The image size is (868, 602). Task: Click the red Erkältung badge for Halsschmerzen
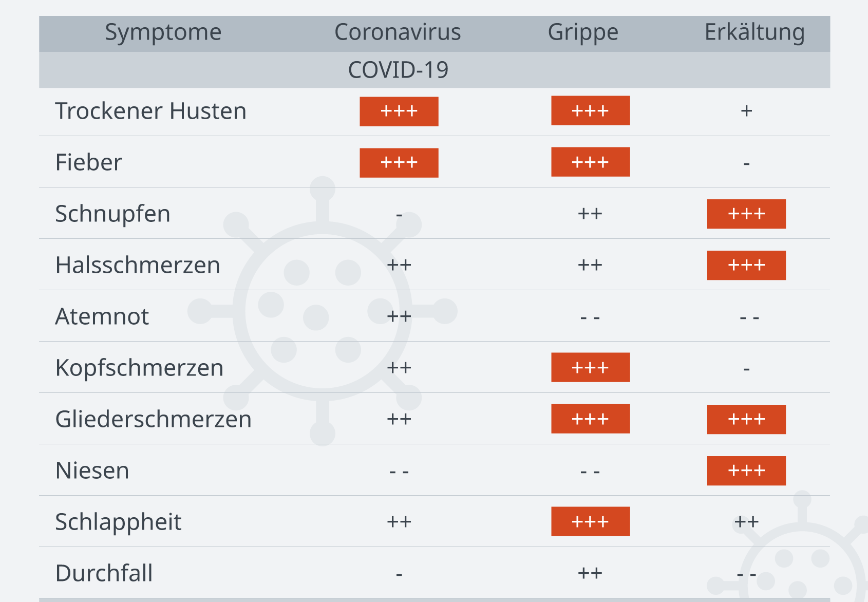click(746, 265)
